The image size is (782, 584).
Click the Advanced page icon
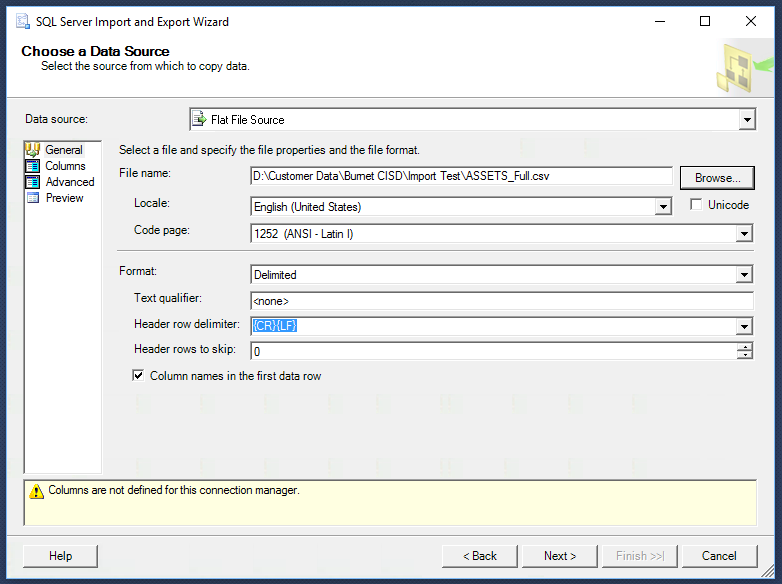[33, 182]
